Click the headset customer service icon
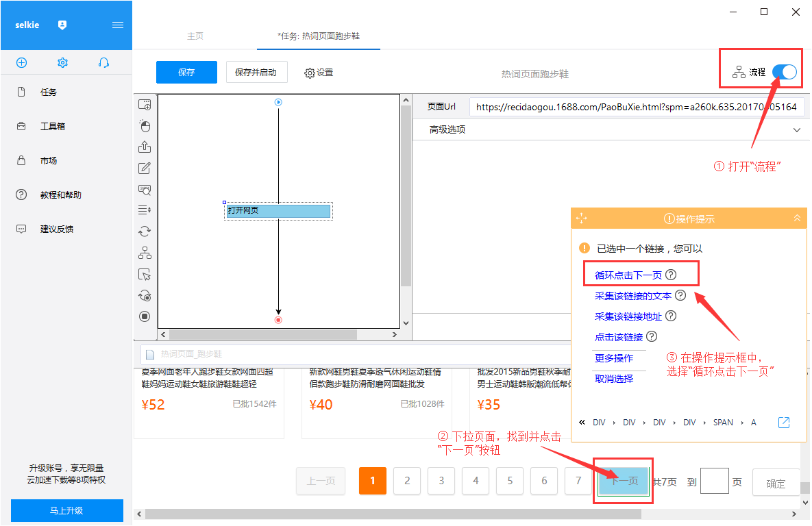 [x=103, y=62]
